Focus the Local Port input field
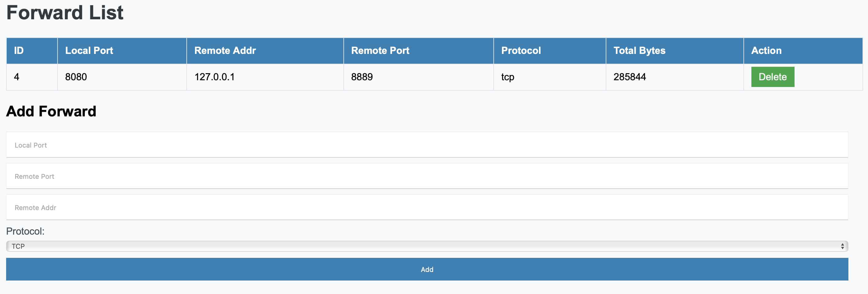Screen dimensions: 868x294 (x=427, y=145)
